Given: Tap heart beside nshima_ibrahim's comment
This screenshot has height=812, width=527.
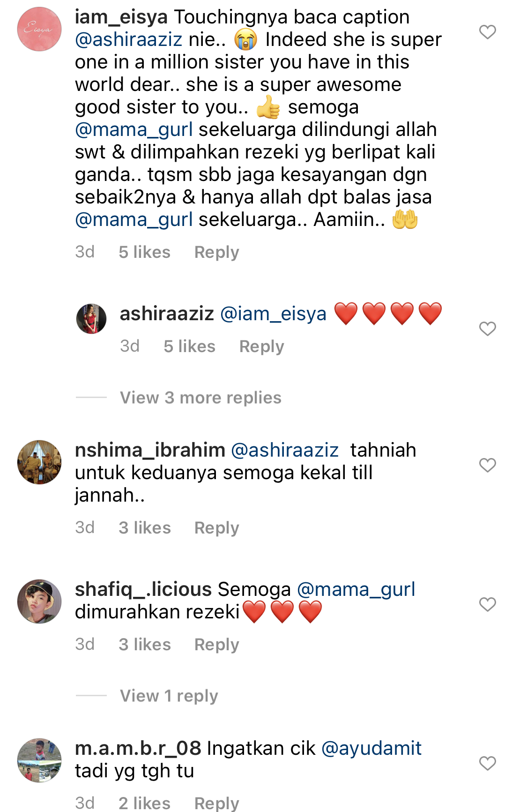Looking at the screenshot, I should (x=487, y=465).
